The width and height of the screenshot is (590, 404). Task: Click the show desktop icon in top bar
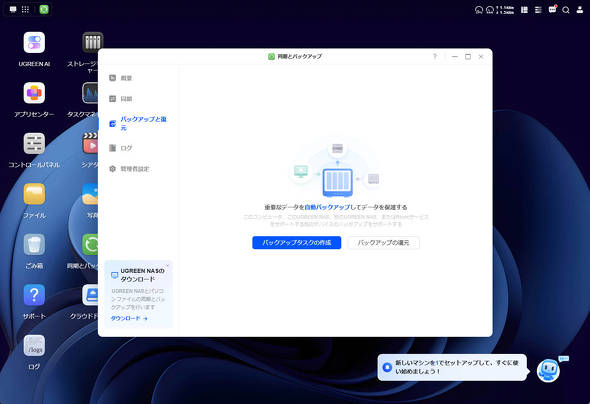(13, 9)
